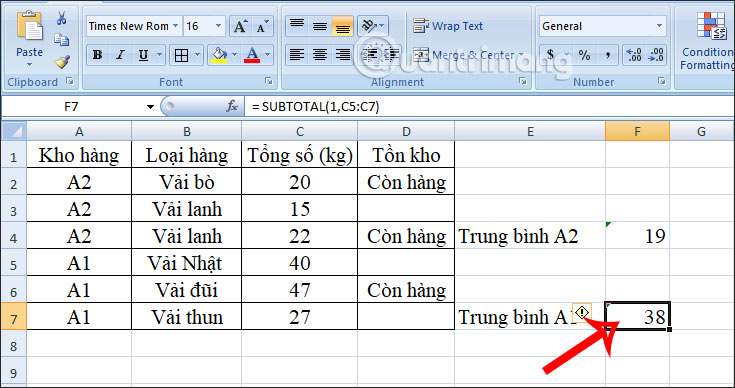
Task: Select cell containing Vải Nhật
Action: tap(187, 262)
